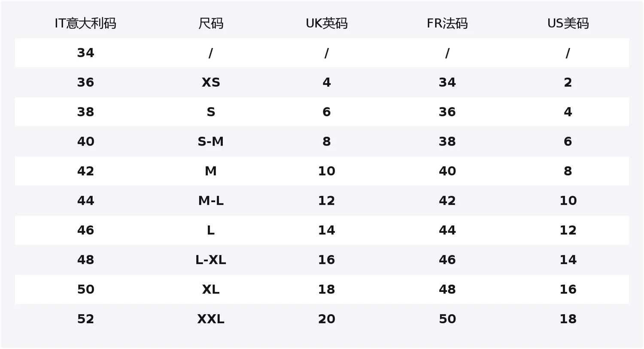Click UK size 20 in the last row
This screenshot has height=349, width=644.
pos(327,319)
